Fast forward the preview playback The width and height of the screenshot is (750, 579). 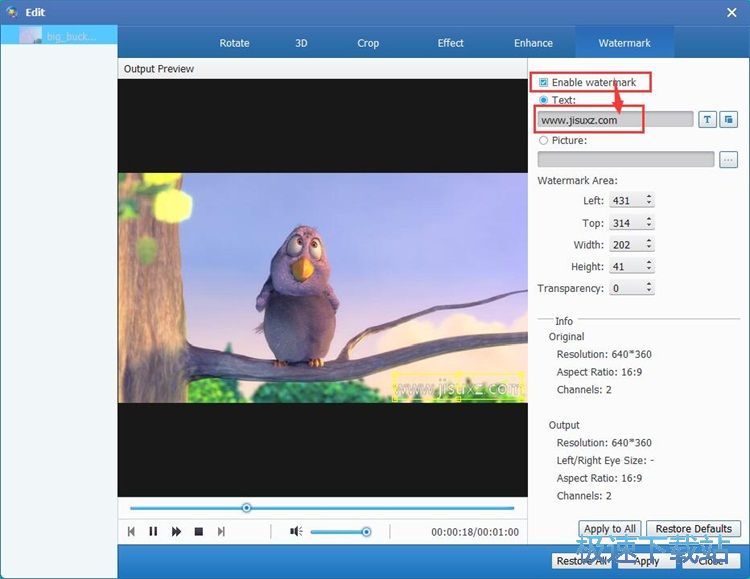pos(176,532)
